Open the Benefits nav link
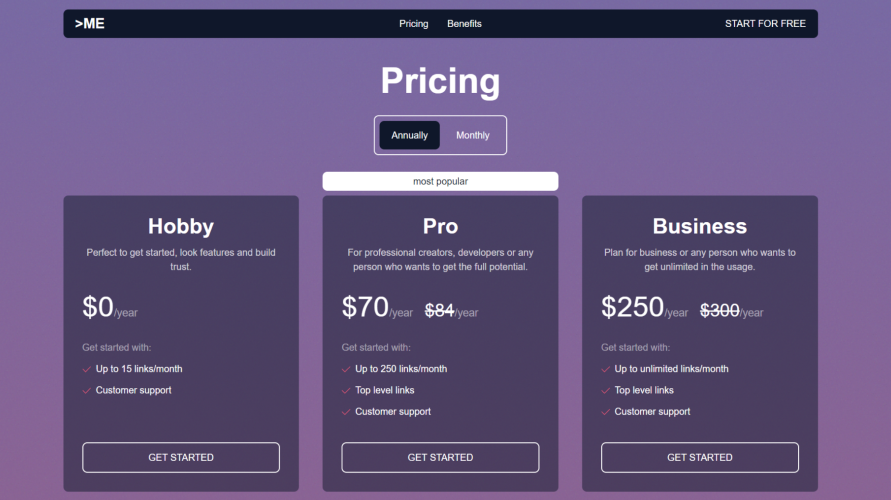Image resolution: width=891 pixels, height=500 pixels. pyautogui.click(x=464, y=24)
